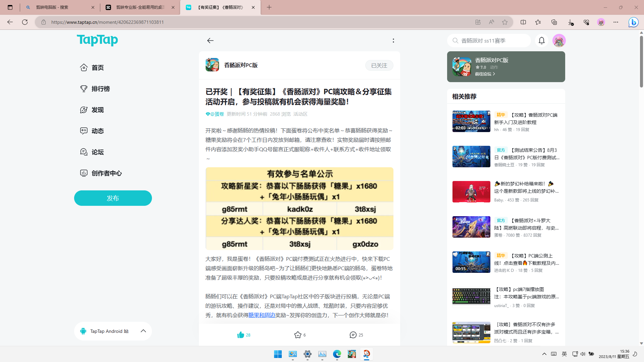This screenshot has height=362, width=644.
Task: Open comments via the speech bubble icon
Action: coord(353,335)
